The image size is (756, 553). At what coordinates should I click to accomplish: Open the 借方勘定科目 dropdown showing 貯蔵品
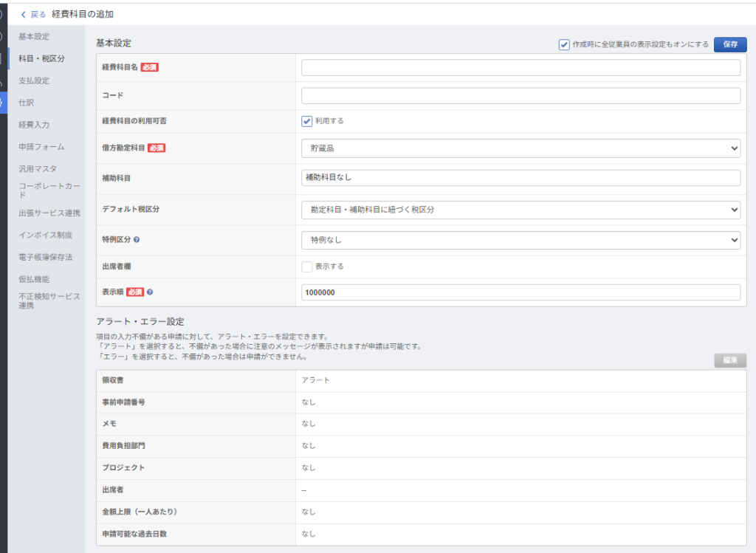pos(520,148)
